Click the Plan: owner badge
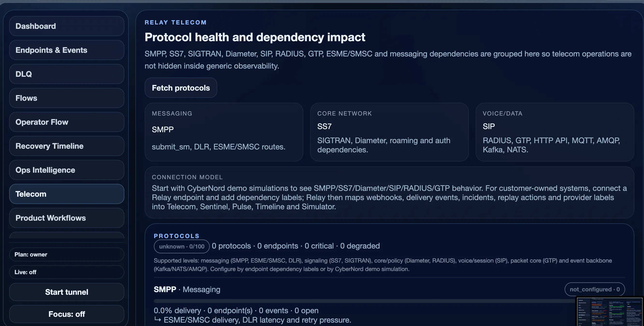The image size is (644, 326). (67, 255)
